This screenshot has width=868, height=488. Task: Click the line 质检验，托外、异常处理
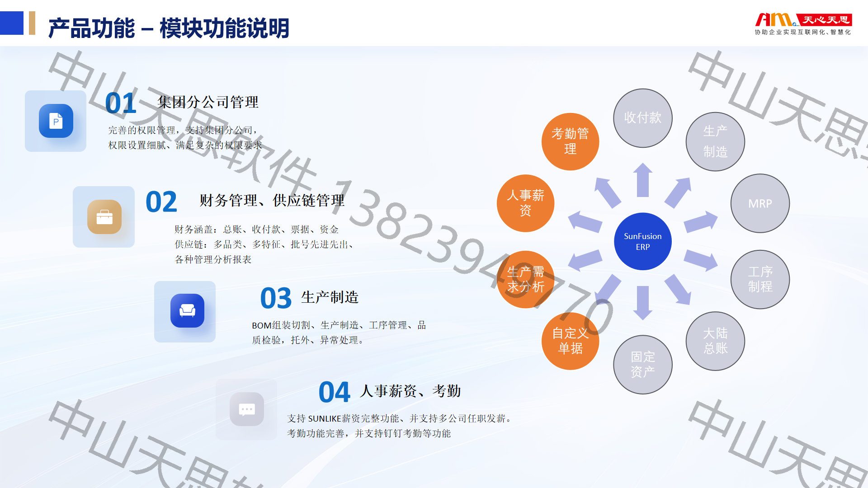308,340
